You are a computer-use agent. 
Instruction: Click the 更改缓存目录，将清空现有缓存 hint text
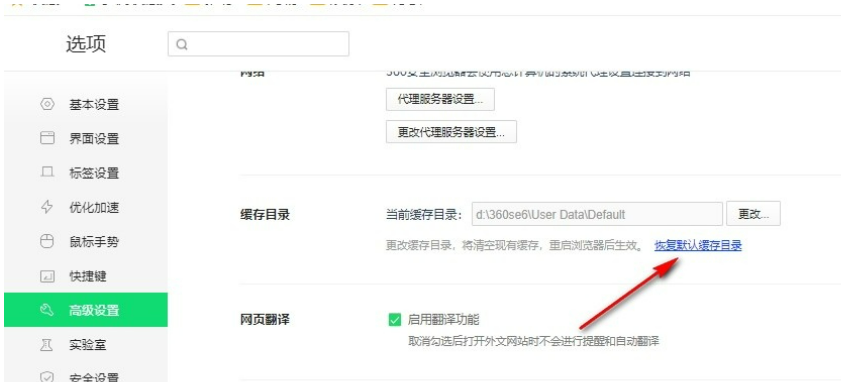click(514, 246)
